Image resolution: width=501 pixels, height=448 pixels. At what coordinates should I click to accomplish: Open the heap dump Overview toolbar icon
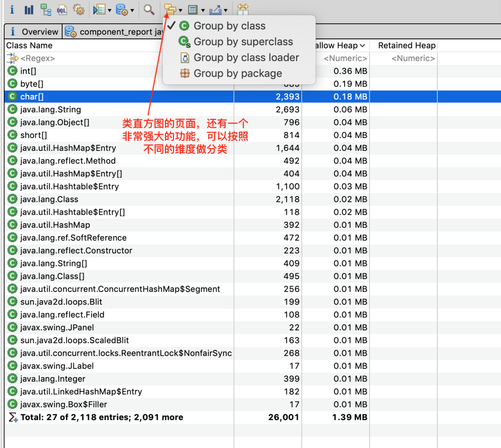click(12, 9)
